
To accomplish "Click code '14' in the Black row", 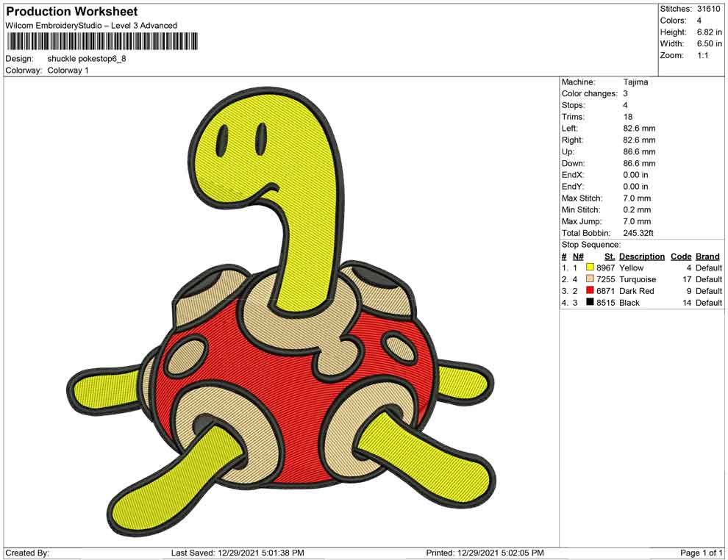I will [x=687, y=303].
